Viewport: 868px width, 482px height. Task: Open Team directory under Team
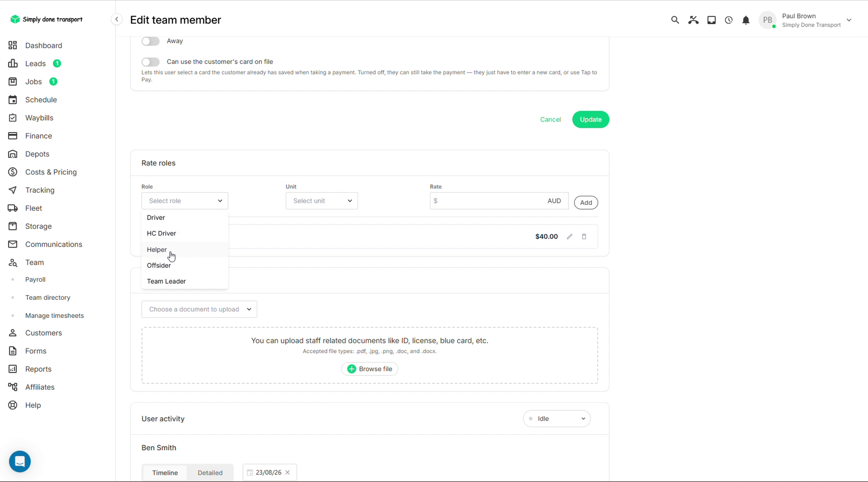[48, 298]
